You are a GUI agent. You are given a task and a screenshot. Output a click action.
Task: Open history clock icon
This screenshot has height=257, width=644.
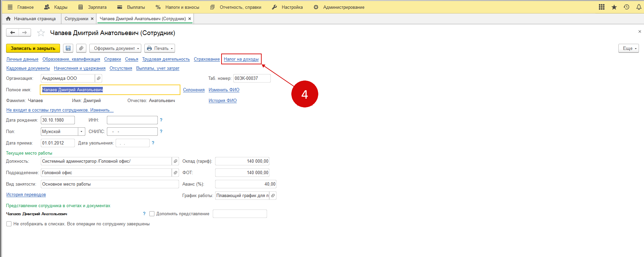626,7
